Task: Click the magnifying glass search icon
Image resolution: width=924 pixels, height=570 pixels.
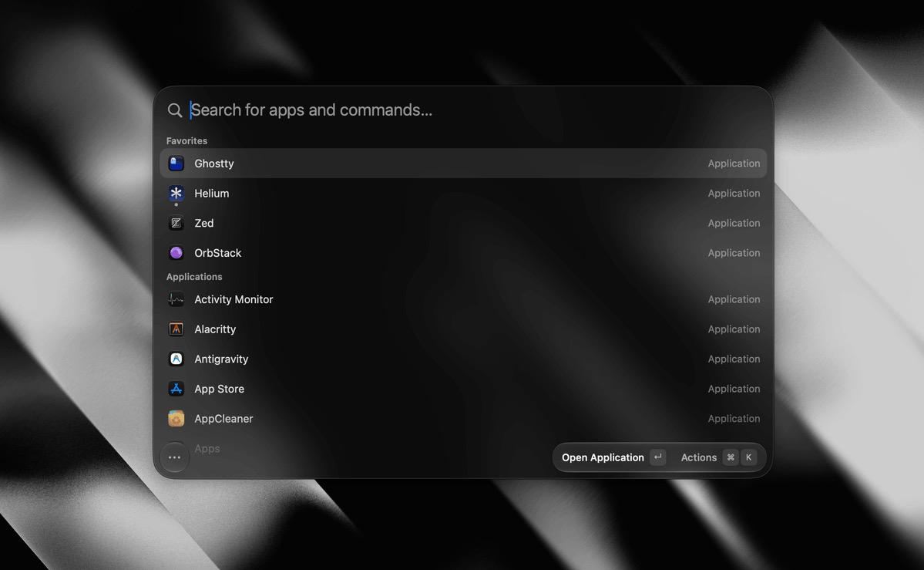Action: (174, 110)
